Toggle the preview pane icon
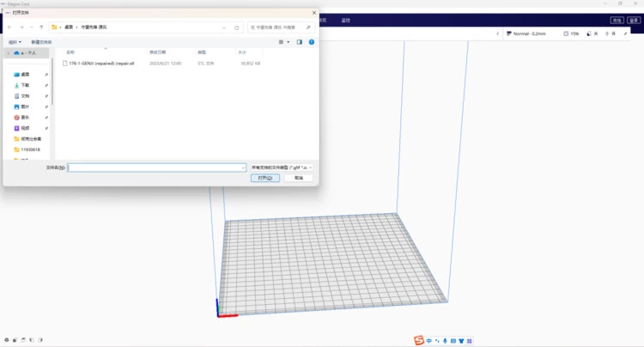Screen dimensions: 644x347 tap(299, 41)
